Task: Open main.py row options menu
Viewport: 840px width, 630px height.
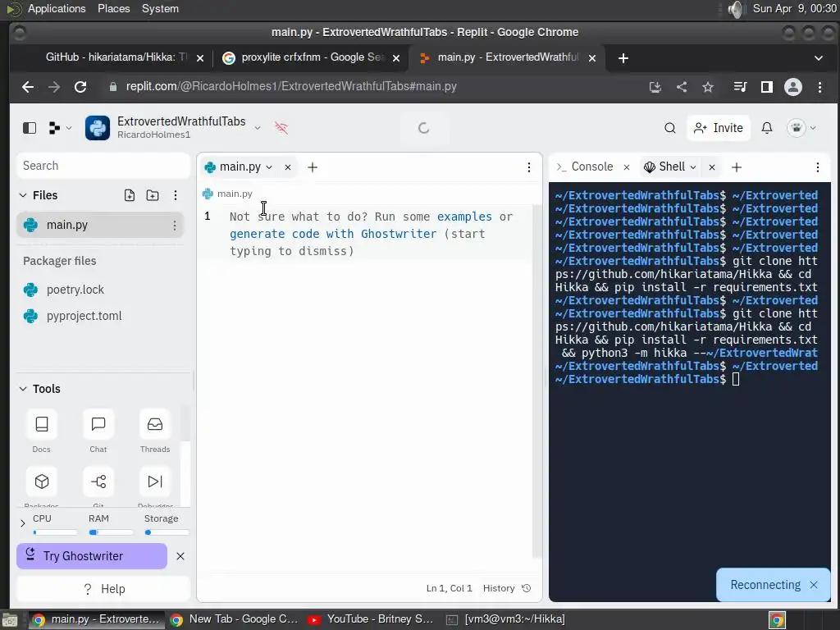Action: click(174, 226)
